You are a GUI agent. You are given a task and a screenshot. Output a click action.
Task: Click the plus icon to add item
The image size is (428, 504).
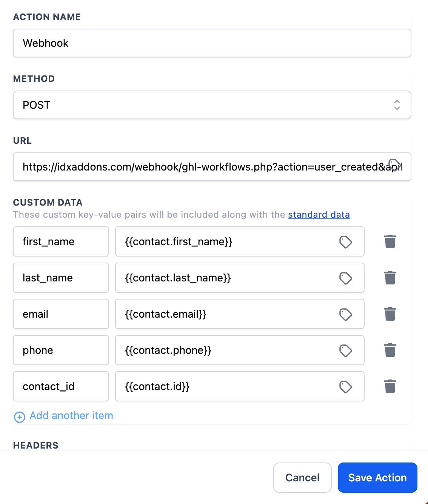click(20, 417)
